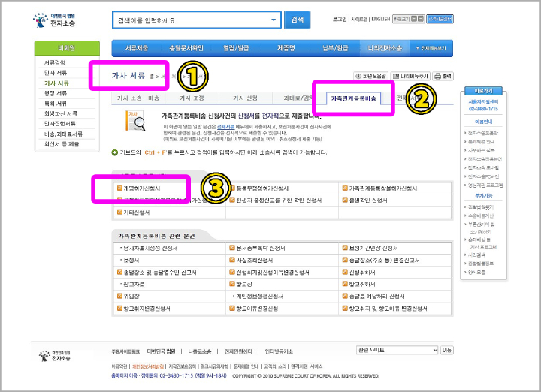
Task: Click the orange icon beside 문서송부촉탁 신청서
Action: click(232, 248)
